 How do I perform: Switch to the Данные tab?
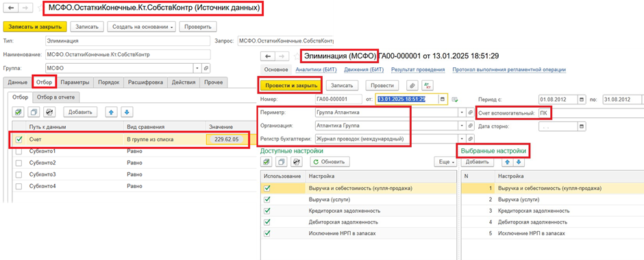(18, 82)
